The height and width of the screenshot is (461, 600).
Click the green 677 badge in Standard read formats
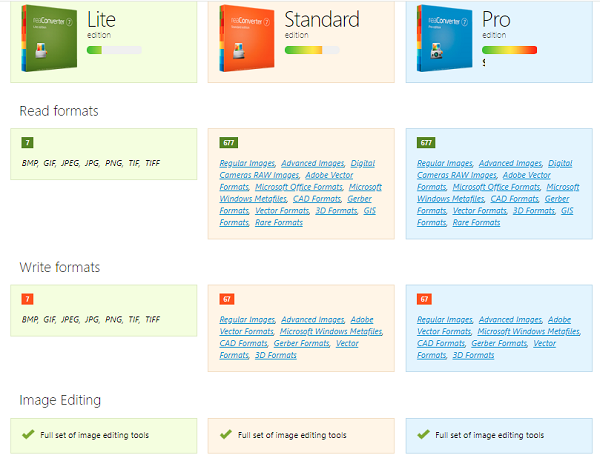pos(228,143)
